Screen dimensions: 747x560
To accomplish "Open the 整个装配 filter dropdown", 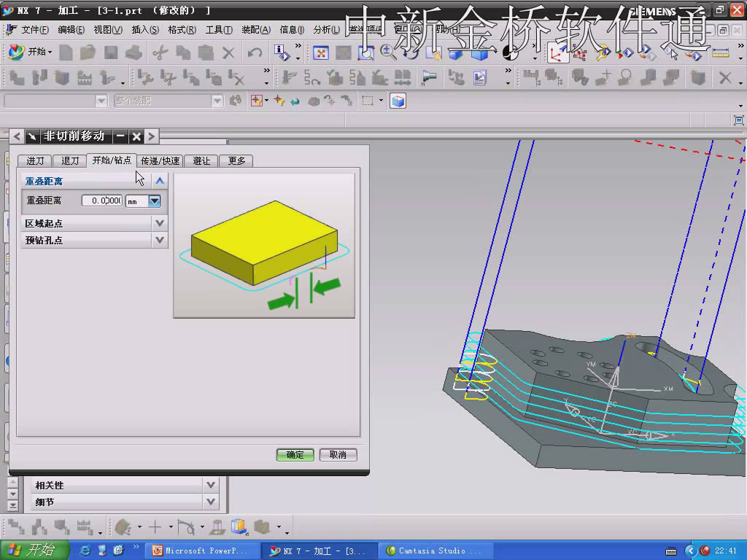I will point(217,101).
